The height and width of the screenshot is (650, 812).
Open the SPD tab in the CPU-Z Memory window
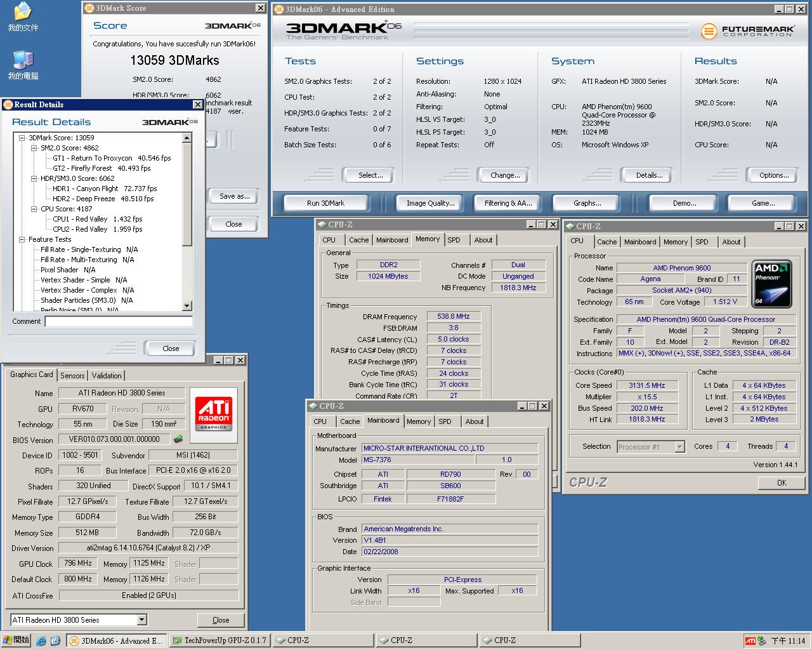pyautogui.click(x=454, y=240)
